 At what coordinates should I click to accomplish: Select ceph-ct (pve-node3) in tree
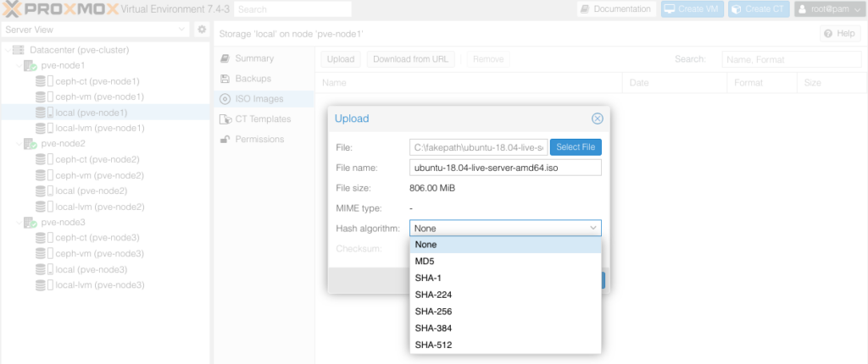(105, 238)
